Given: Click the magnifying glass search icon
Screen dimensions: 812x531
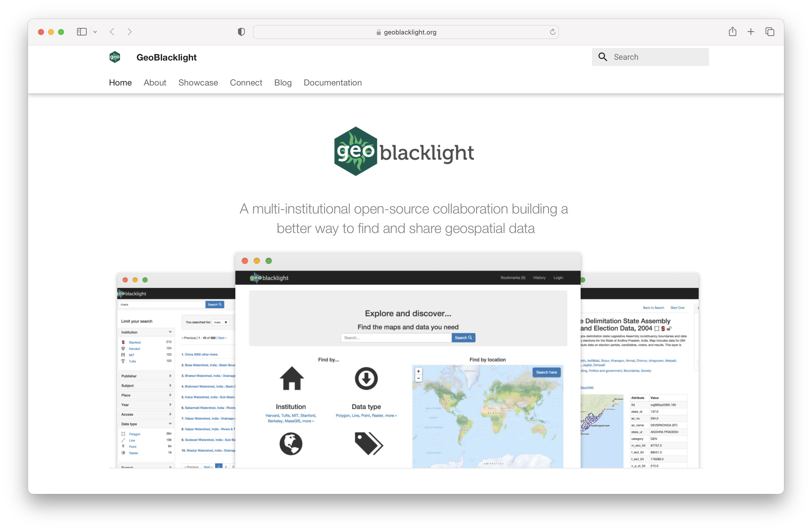Looking at the screenshot, I should (602, 57).
